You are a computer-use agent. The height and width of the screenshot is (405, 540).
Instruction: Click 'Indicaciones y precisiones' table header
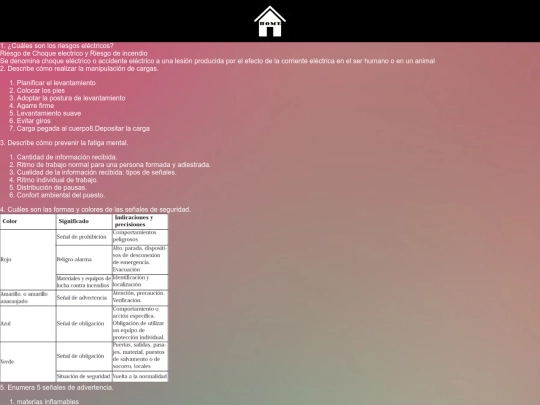[x=140, y=221]
